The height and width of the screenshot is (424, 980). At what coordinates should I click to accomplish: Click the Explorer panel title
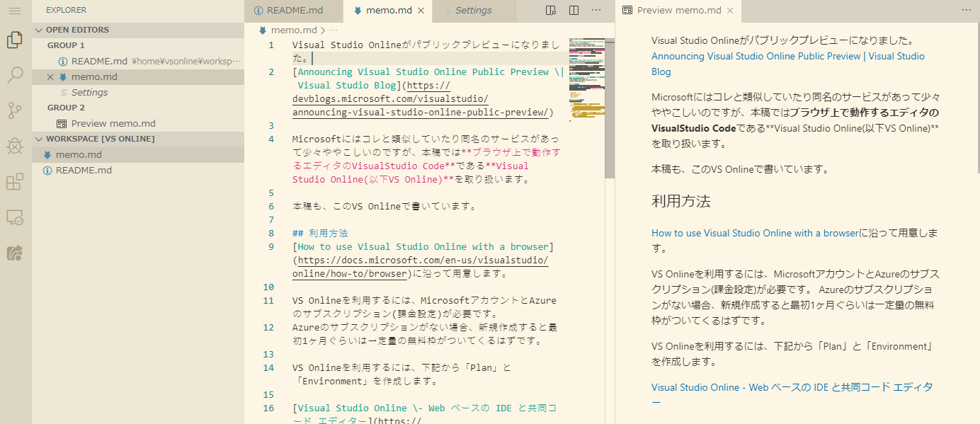click(67, 11)
